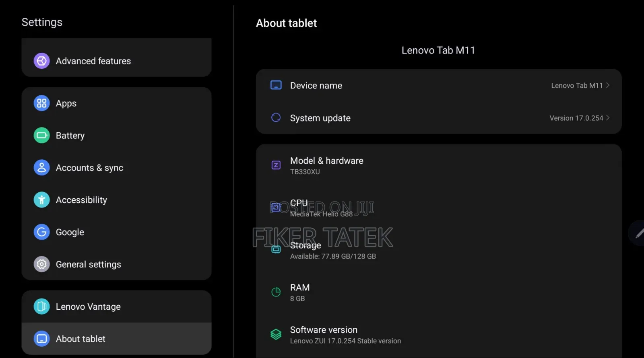
Task: Open Model & hardware details
Action: point(439,165)
